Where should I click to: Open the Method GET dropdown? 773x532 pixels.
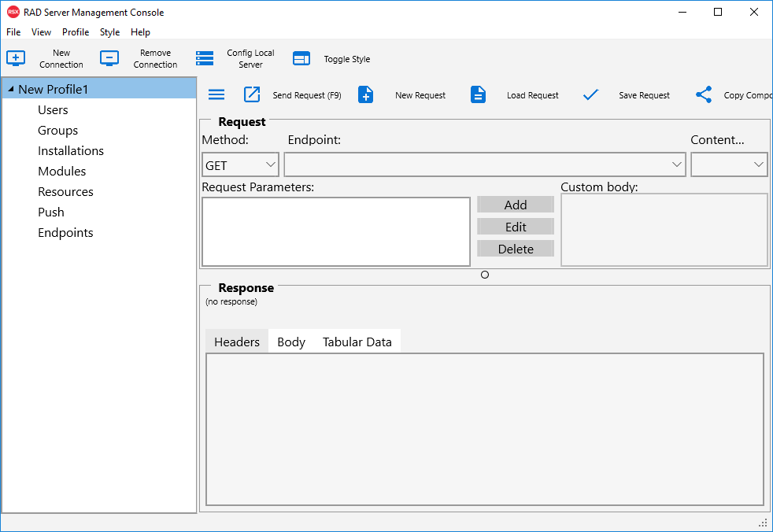[x=241, y=164]
